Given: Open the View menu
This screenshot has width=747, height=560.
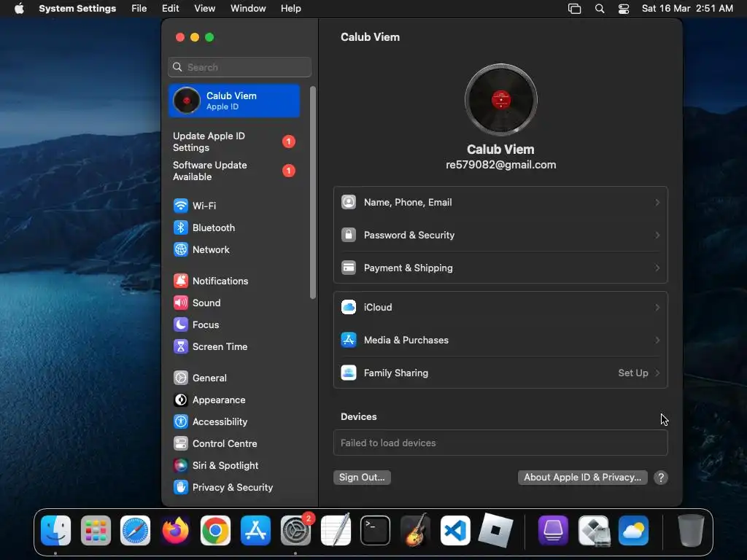Looking at the screenshot, I should click(204, 9).
